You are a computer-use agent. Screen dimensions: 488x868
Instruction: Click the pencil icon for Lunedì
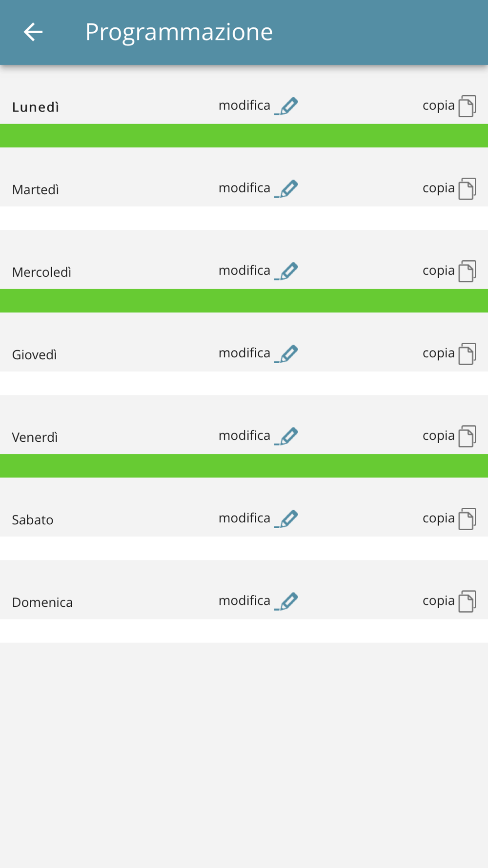coord(286,106)
